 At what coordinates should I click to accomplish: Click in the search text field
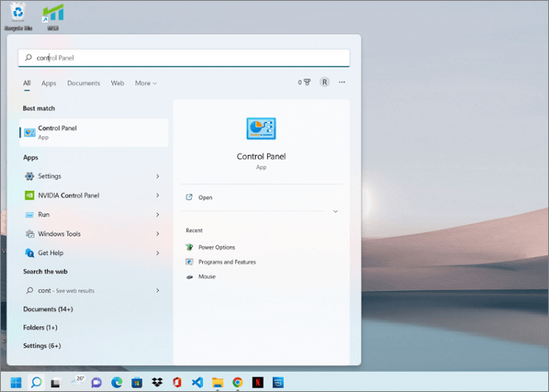pyautogui.click(x=184, y=58)
